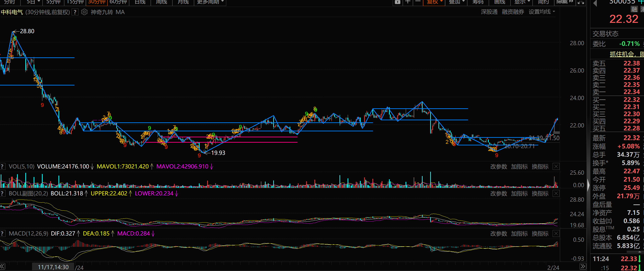Toggle the 神奇九转 overlay indicator
This screenshot has height=271, width=644.
point(102,12)
